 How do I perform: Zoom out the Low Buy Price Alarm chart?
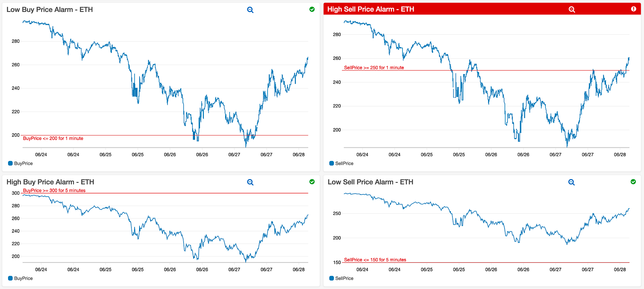tap(250, 10)
